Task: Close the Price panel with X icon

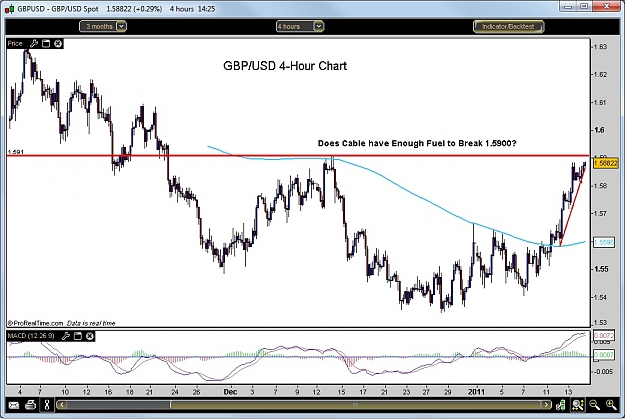Action: pyautogui.click(x=58, y=43)
